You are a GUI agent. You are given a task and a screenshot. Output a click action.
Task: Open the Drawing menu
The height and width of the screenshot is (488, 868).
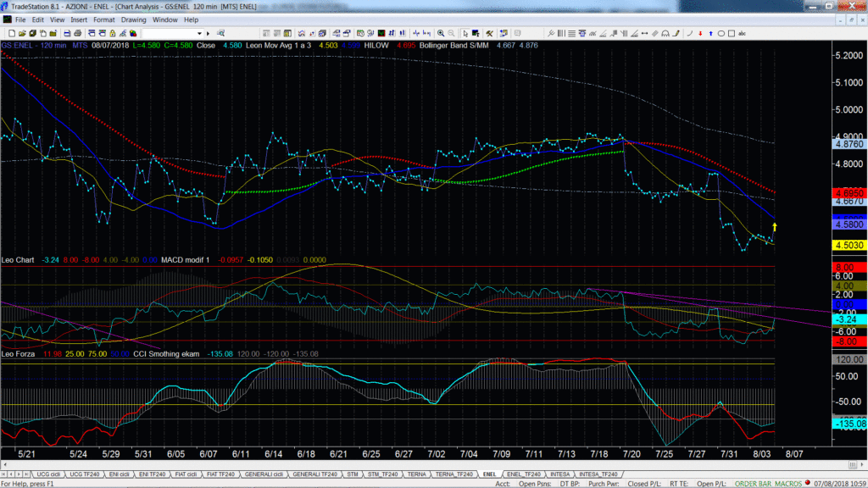(133, 20)
